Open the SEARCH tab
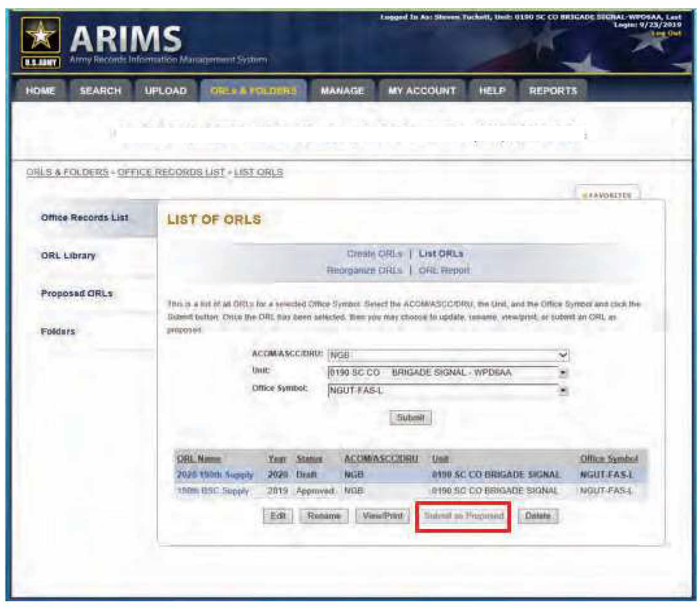 (100, 91)
